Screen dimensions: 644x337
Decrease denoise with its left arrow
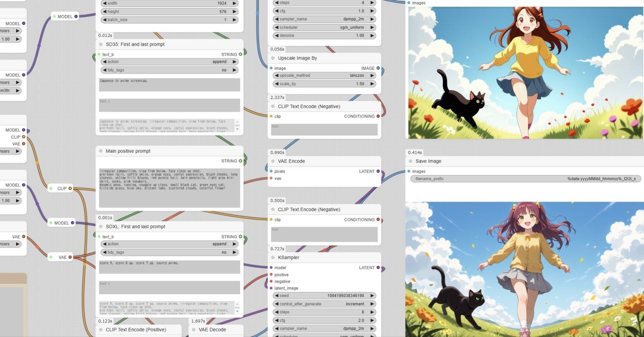[x=277, y=35]
